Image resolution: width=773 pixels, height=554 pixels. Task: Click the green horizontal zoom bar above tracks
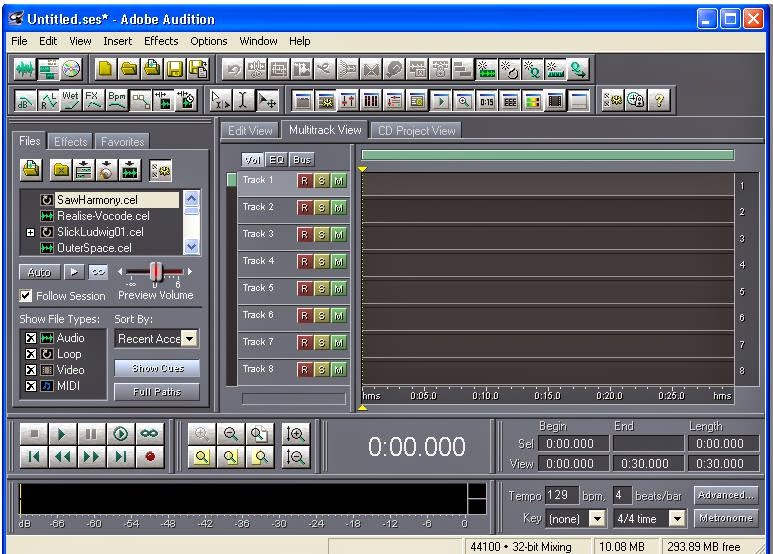pos(548,155)
